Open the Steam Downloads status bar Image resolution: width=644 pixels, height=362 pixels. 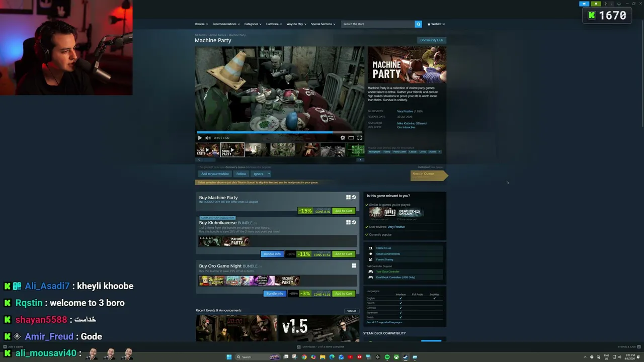320,347
